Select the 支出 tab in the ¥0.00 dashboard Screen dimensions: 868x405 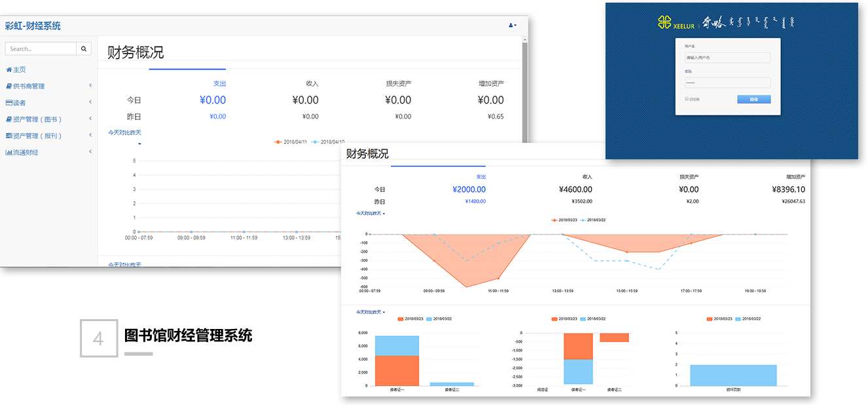point(219,83)
